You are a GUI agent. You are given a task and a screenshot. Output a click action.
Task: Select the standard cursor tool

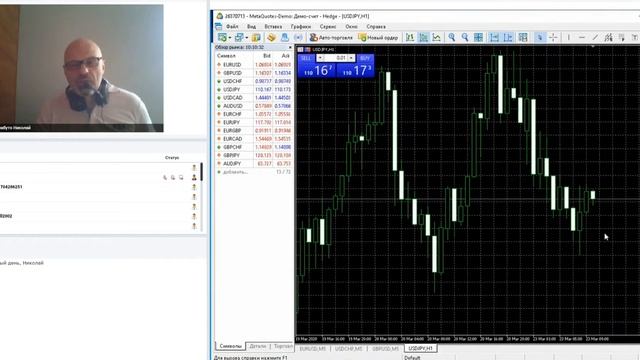pyautogui.click(x=540, y=38)
